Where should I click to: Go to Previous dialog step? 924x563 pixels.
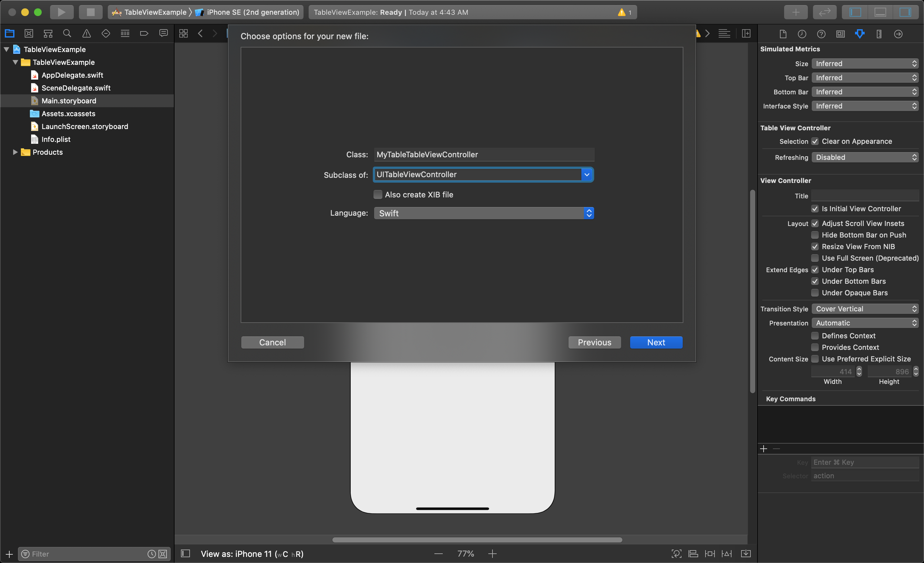coord(595,342)
